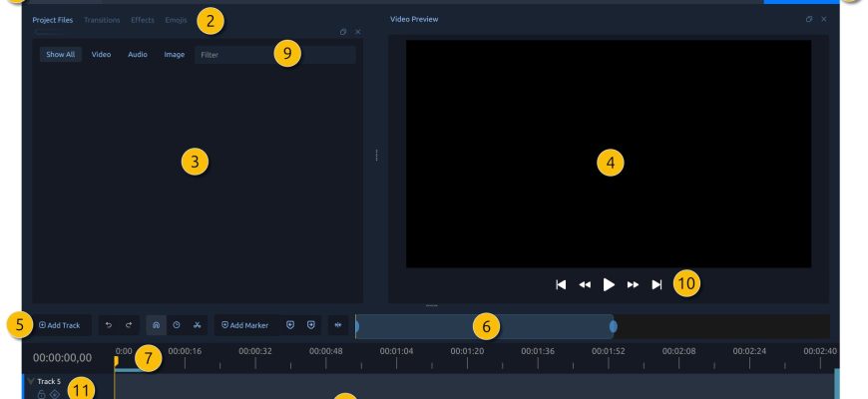Click the Video Preview panel title

point(414,19)
